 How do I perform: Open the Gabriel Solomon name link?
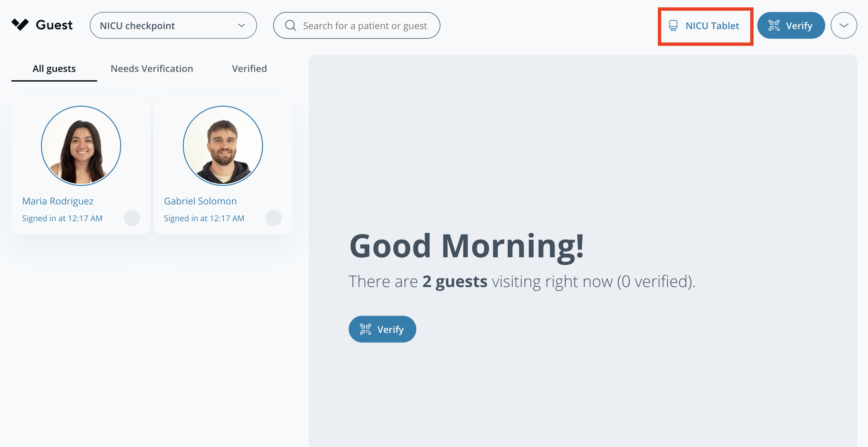(200, 201)
